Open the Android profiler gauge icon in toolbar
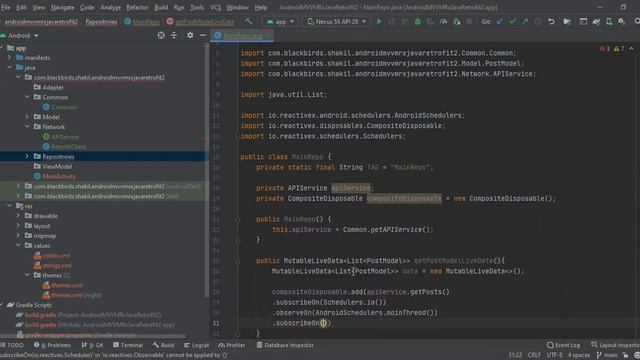This screenshot has width=640, height=360. (x=443, y=21)
